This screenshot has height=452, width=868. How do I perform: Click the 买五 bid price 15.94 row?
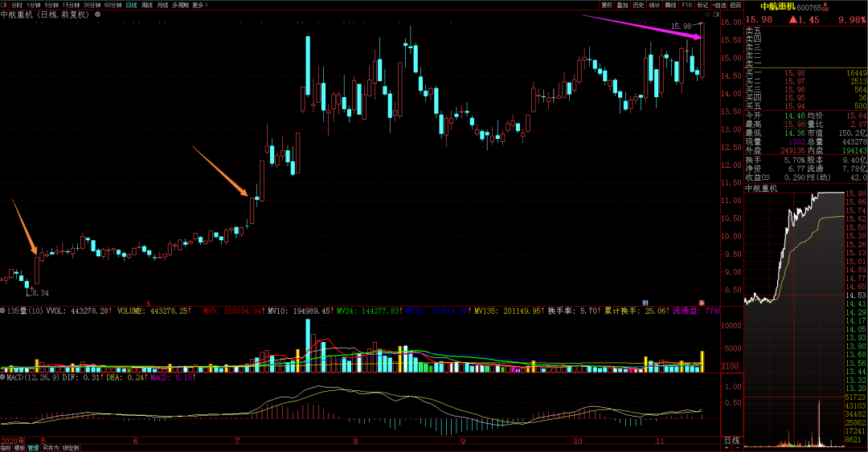click(x=806, y=106)
